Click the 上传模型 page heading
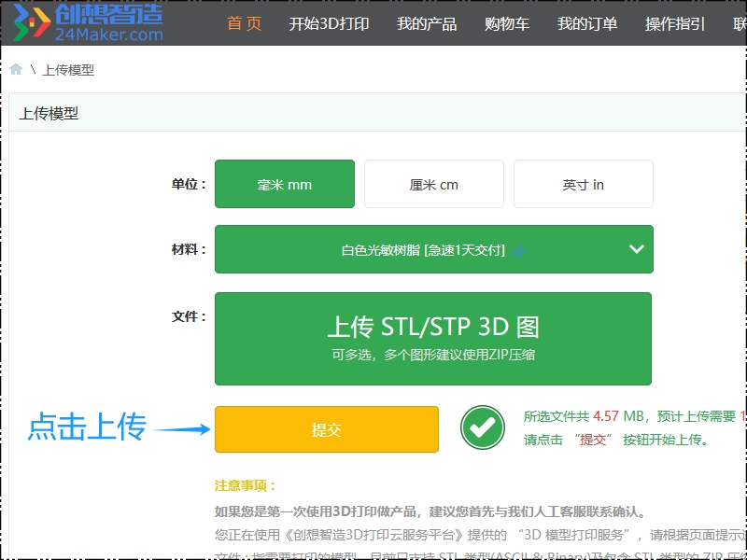 click(x=49, y=111)
